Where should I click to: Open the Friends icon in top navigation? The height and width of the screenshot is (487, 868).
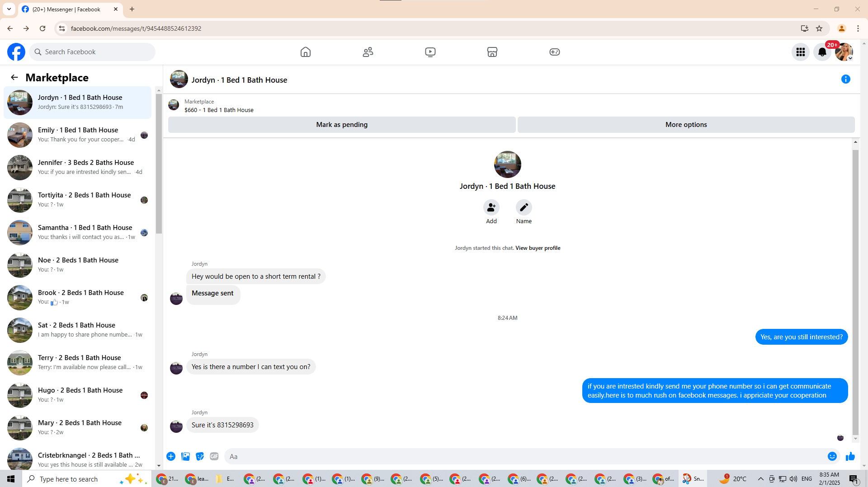coord(368,52)
